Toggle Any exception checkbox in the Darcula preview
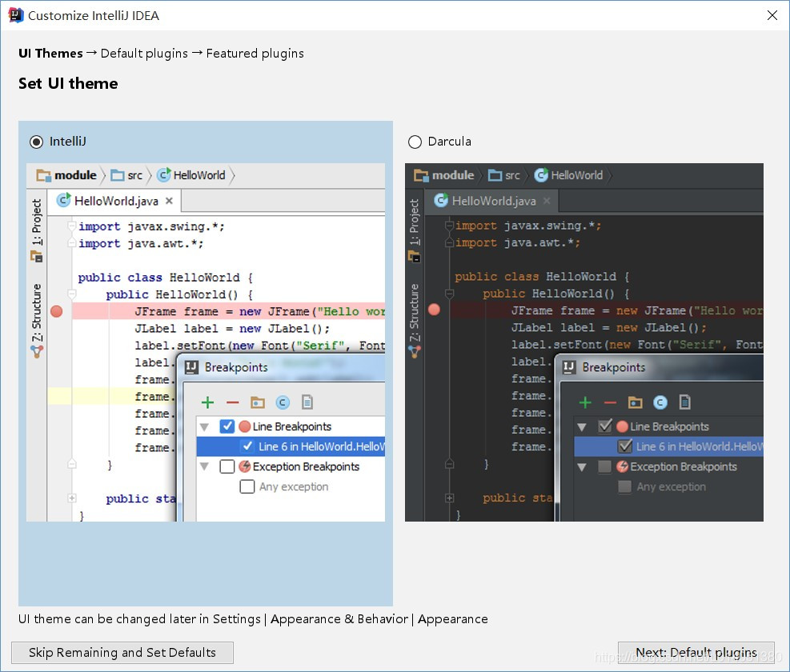790x672 pixels. 625,486
